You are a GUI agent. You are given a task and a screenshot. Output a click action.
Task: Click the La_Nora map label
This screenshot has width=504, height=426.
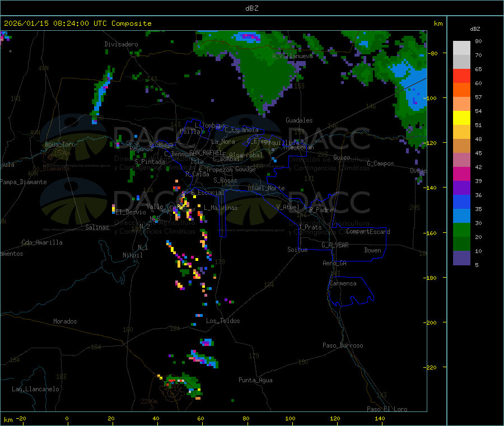click(223, 142)
